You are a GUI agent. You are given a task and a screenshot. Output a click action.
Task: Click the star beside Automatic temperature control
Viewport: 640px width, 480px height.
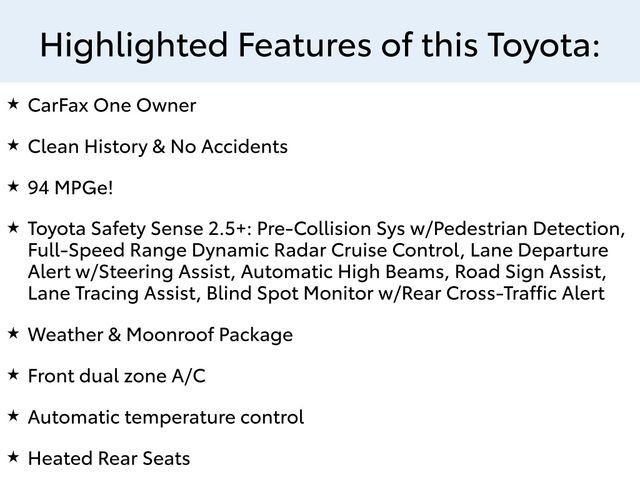[x=13, y=416]
